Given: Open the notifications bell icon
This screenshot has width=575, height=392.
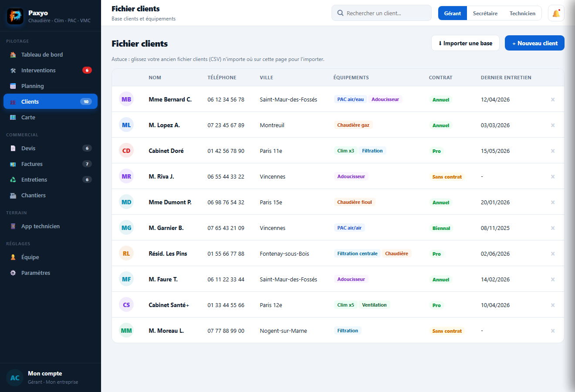Looking at the screenshot, I should (556, 13).
